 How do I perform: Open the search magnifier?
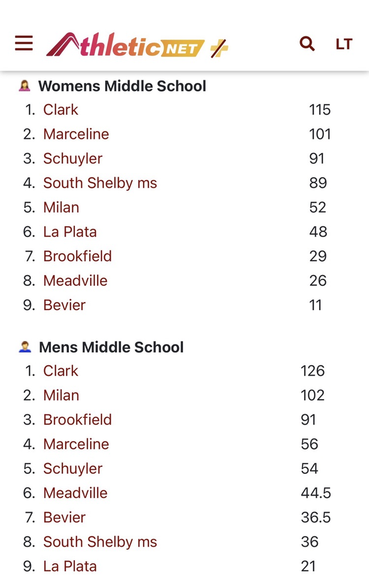click(307, 44)
